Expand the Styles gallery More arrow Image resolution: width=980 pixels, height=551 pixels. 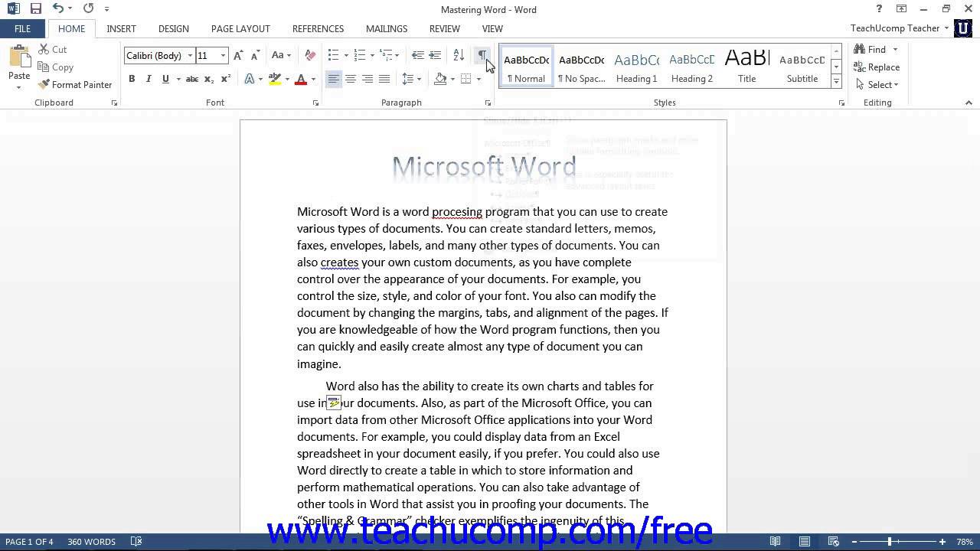point(836,81)
